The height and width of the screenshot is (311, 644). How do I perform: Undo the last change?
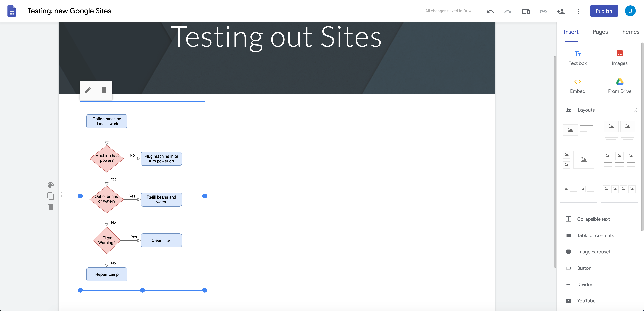coord(490,11)
